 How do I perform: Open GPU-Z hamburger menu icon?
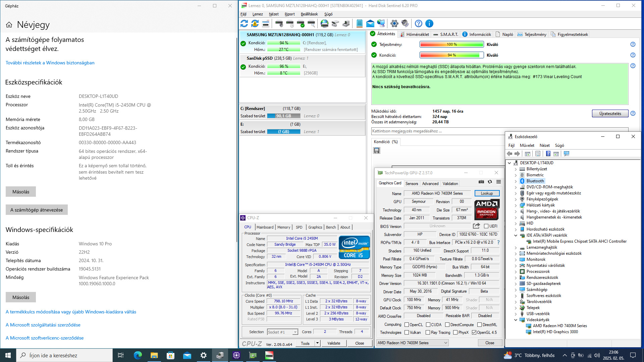498,182
